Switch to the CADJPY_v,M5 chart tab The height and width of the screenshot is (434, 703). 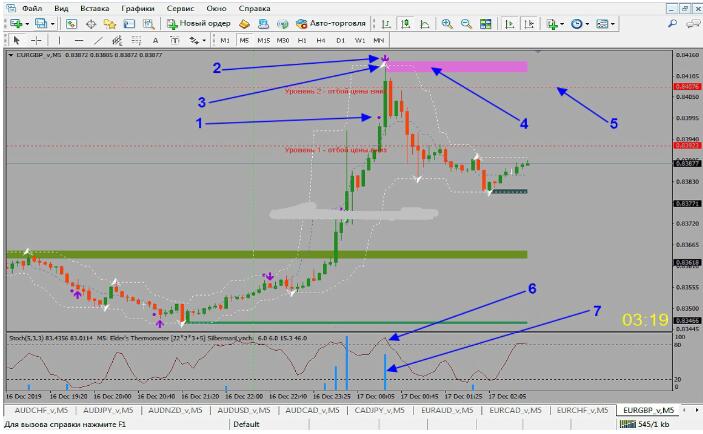(379, 410)
